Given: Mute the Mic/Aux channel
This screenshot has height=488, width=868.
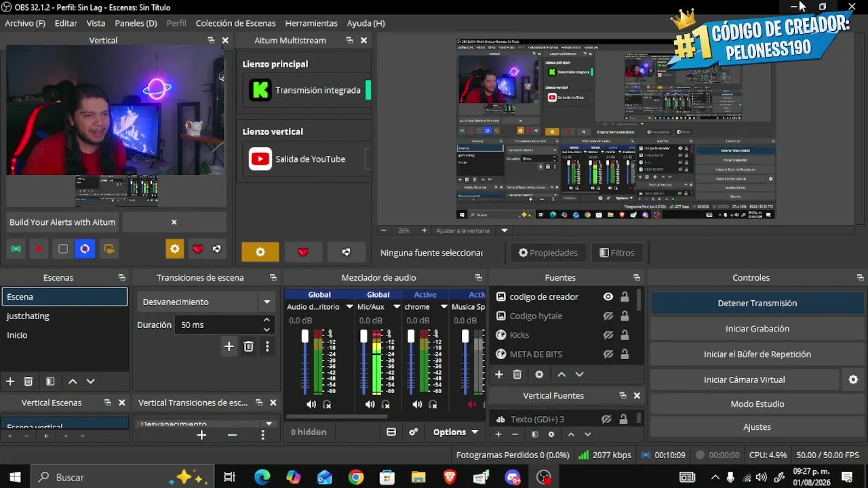Looking at the screenshot, I should 370,405.
